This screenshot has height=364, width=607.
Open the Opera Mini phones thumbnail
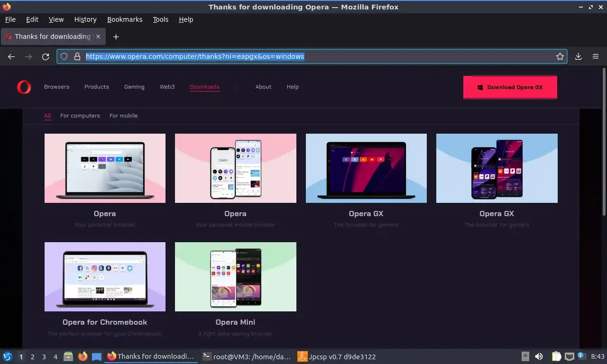point(236,277)
